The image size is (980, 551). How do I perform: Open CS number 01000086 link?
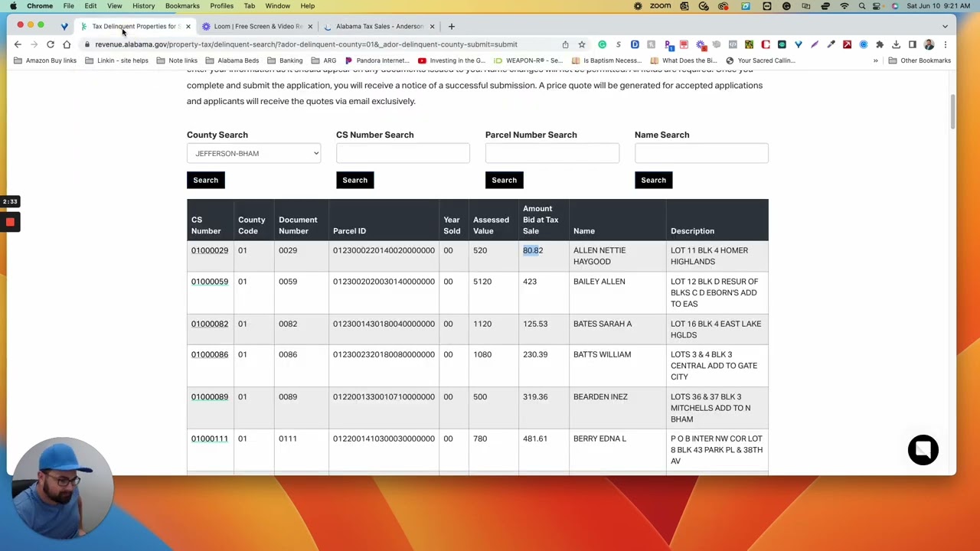(x=210, y=354)
